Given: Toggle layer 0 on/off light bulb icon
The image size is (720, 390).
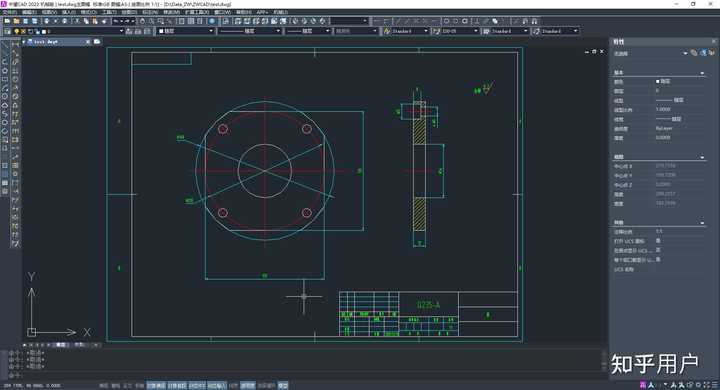Looking at the screenshot, I should pos(16,31).
